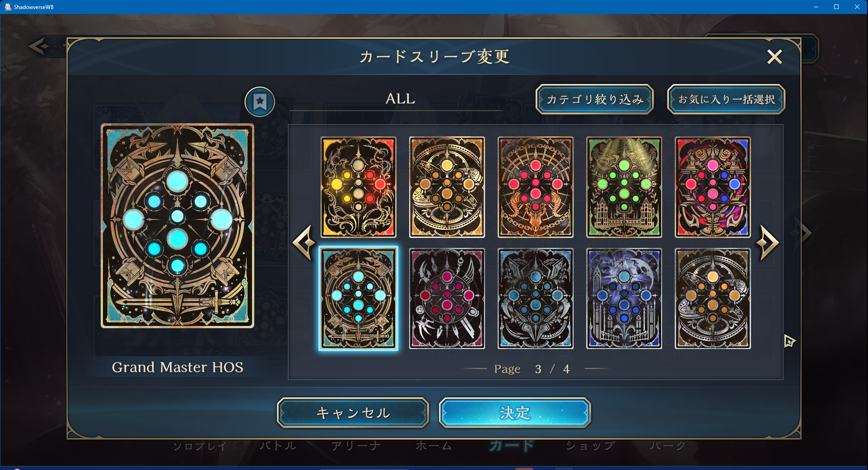Image resolution: width=868 pixels, height=470 pixels.
Task: Select the pink and blue orb sleeve
Action: point(713,187)
